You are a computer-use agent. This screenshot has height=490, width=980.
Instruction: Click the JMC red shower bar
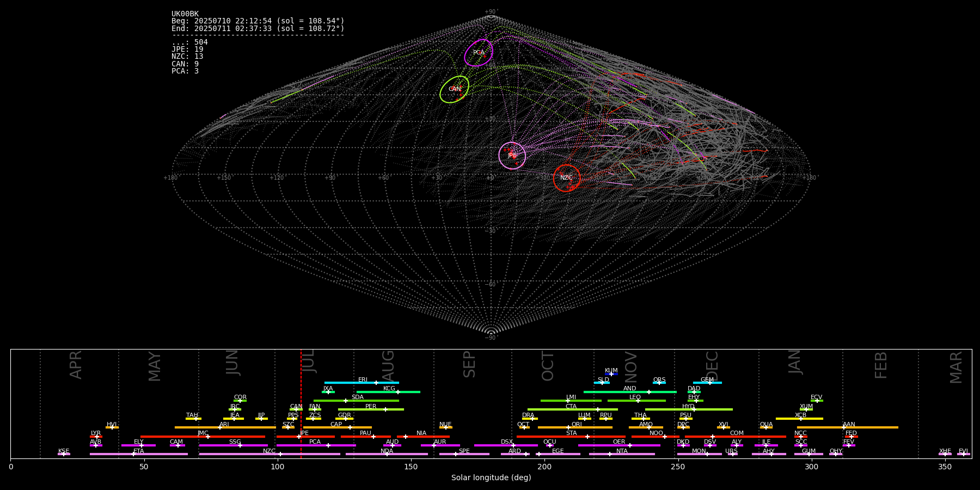[x=203, y=437]
